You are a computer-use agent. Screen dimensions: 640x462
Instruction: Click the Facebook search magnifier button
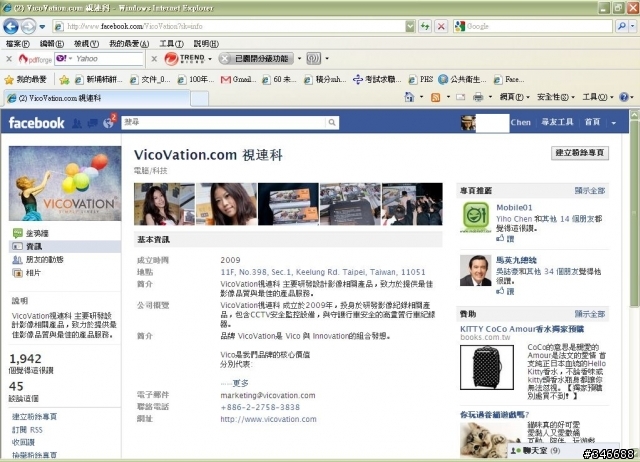[x=332, y=122]
